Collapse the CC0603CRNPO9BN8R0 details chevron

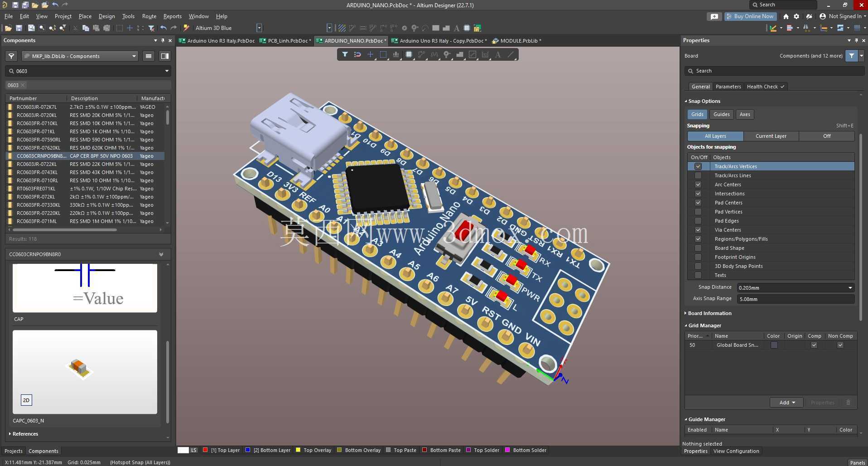pos(161,254)
